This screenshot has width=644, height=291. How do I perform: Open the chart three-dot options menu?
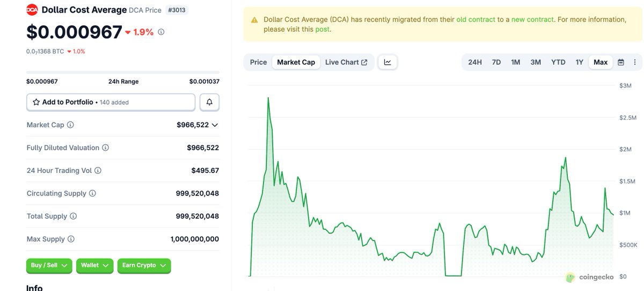(x=635, y=62)
